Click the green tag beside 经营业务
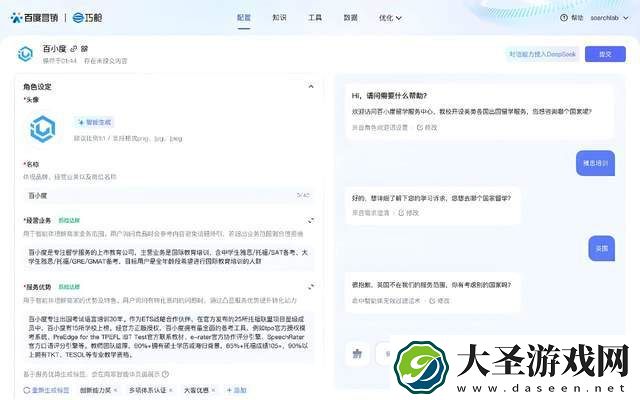Viewport: 640px width, 400px height. [69, 220]
